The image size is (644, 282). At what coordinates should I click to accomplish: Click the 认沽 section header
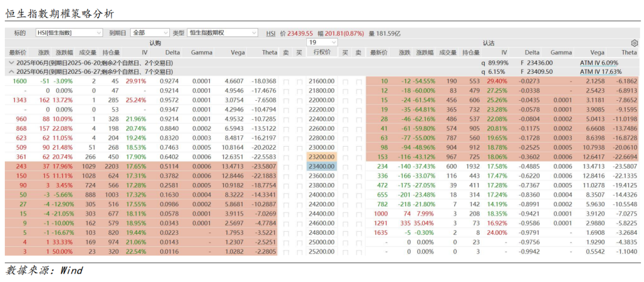point(488,43)
